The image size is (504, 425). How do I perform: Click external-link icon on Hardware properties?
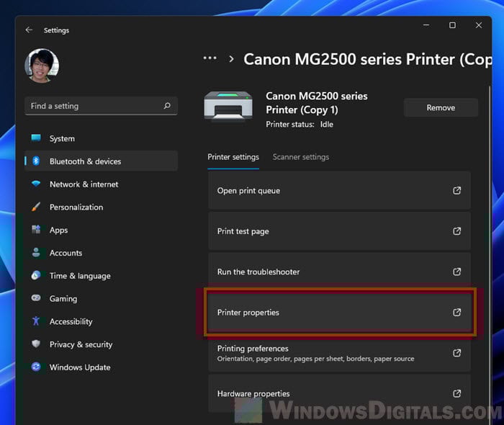pyautogui.click(x=456, y=393)
